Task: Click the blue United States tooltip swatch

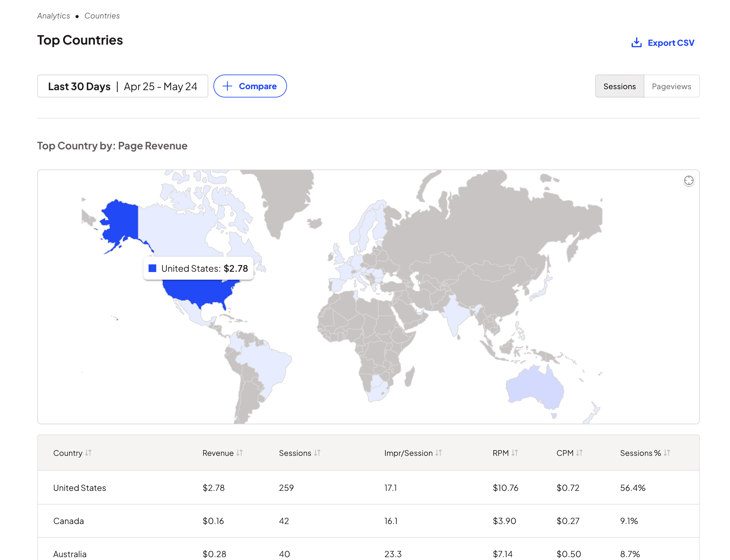Action: [152, 268]
